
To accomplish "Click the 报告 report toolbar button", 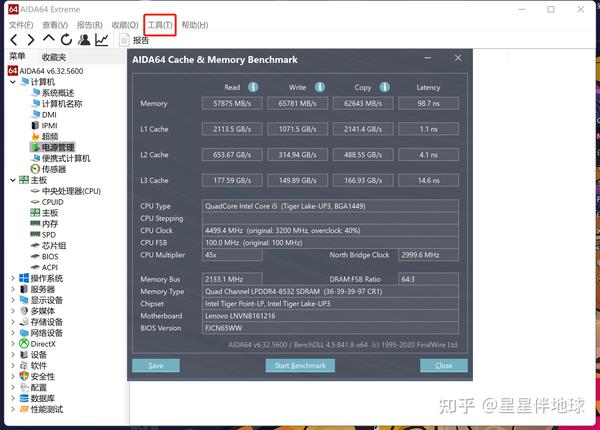I will (134, 40).
